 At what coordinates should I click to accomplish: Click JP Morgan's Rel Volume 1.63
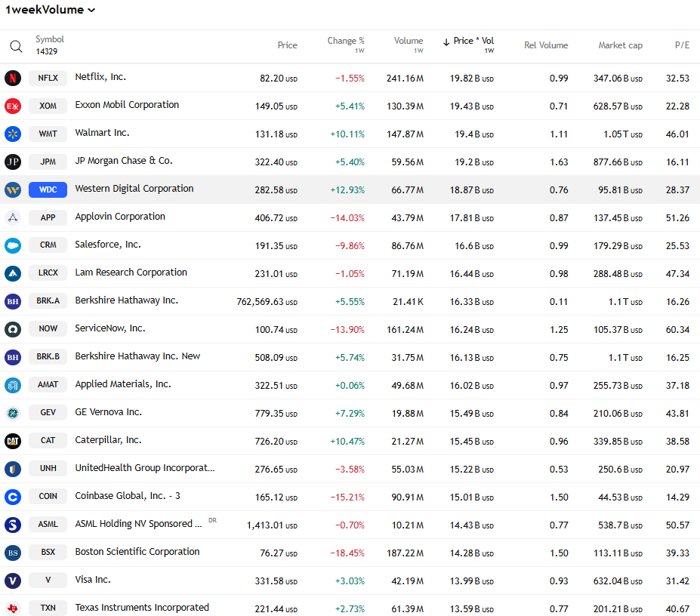[x=559, y=162]
